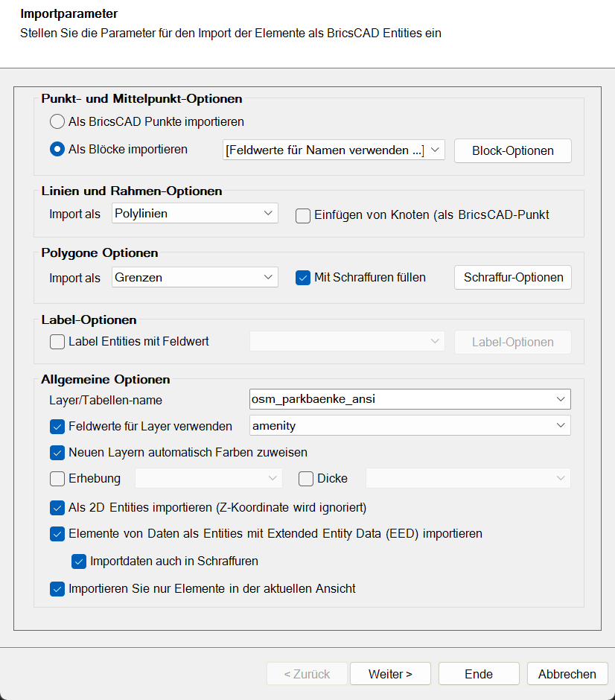This screenshot has width=615, height=700.
Task: Open the Grenzen dropdown for Polygone
Action: (265, 276)
